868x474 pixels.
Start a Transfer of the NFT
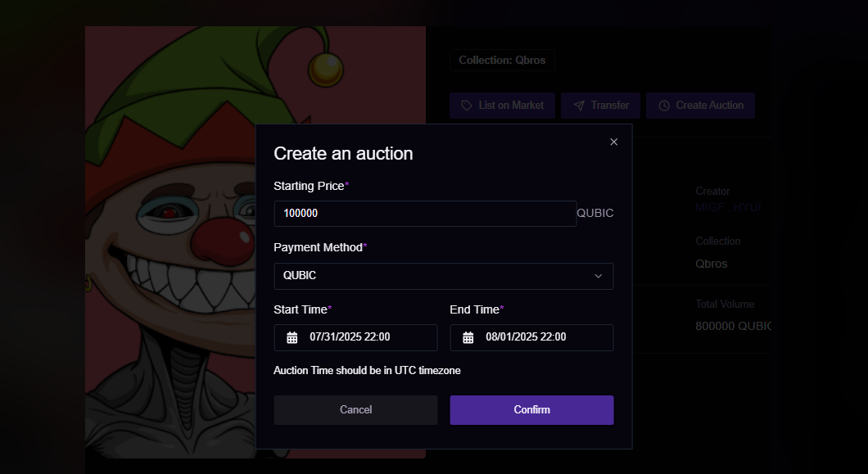click(600, 105)
